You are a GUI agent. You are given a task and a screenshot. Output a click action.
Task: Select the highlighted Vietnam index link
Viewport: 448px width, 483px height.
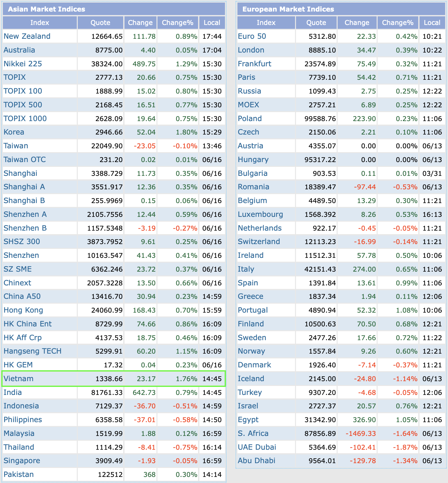pos(19,379)
